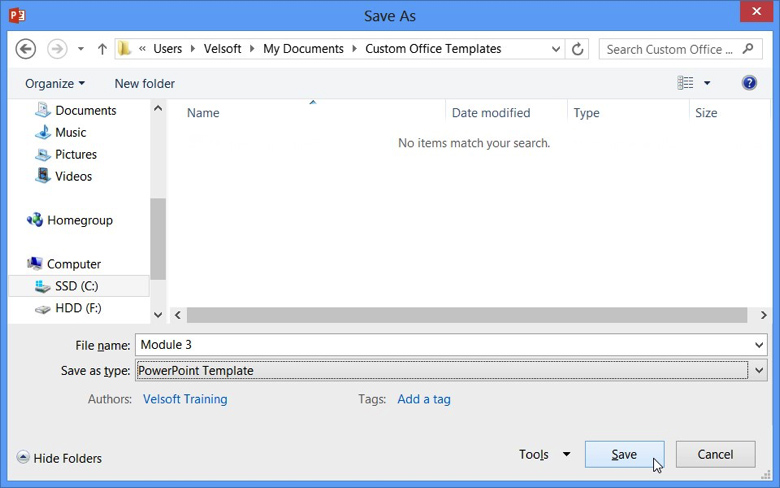Screen dimensions: 780x488
Task: Select the HDD (F:) drive
Action: pyautogui.click(x=77, y=308)
